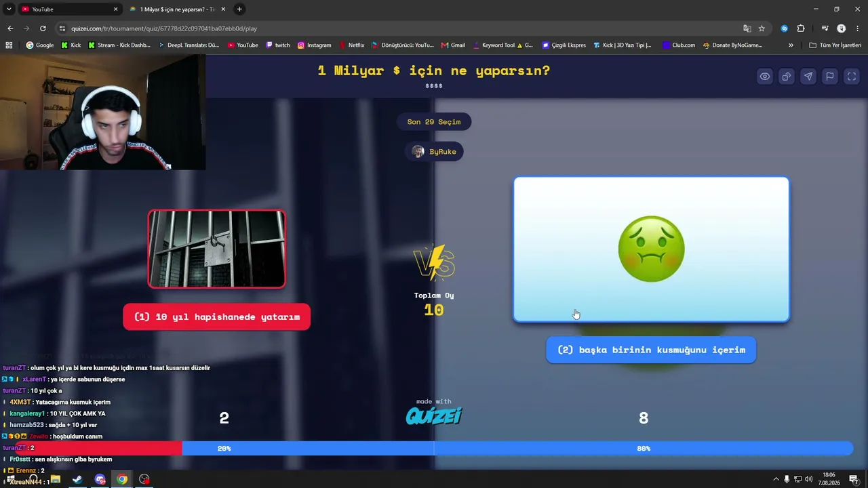Open the apps grid in bookmarks bar
This screenshot has height=488, width=868.
[9, 45]
